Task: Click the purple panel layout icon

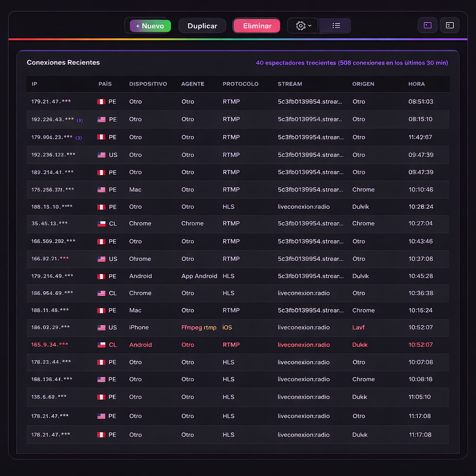Action: tap(428, 26)
